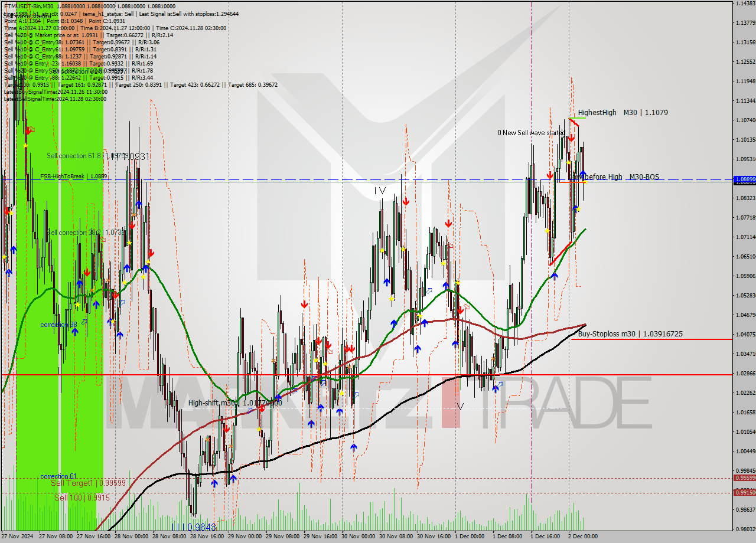Click the 'Point A:1.1364' value

click(x=22, y=21)
